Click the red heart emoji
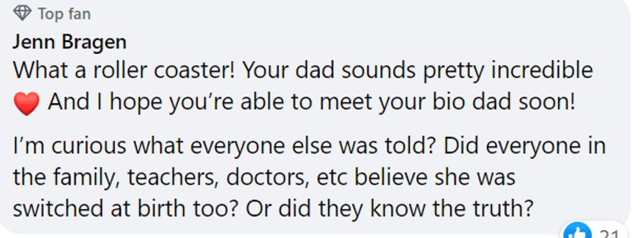The height and width of the screenshot is (238, 644). point(26,103)
